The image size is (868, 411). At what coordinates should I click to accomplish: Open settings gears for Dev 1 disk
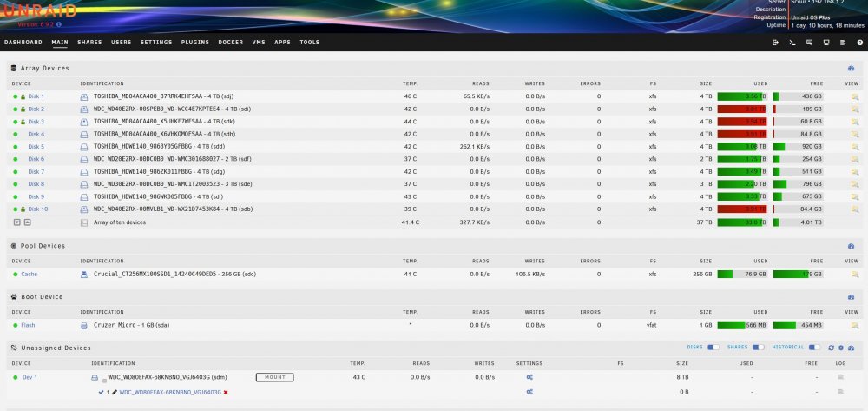tap(529, 377)
